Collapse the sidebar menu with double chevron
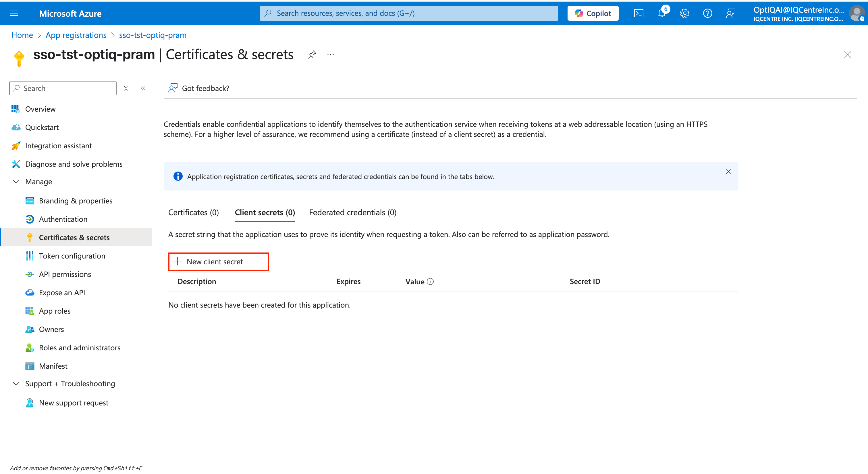 point(143,88)
